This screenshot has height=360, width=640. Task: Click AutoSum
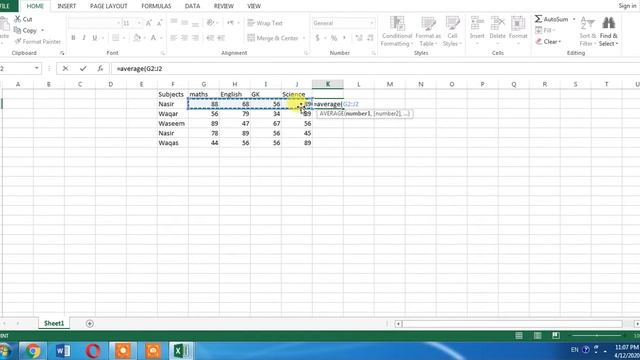(551, 19)
